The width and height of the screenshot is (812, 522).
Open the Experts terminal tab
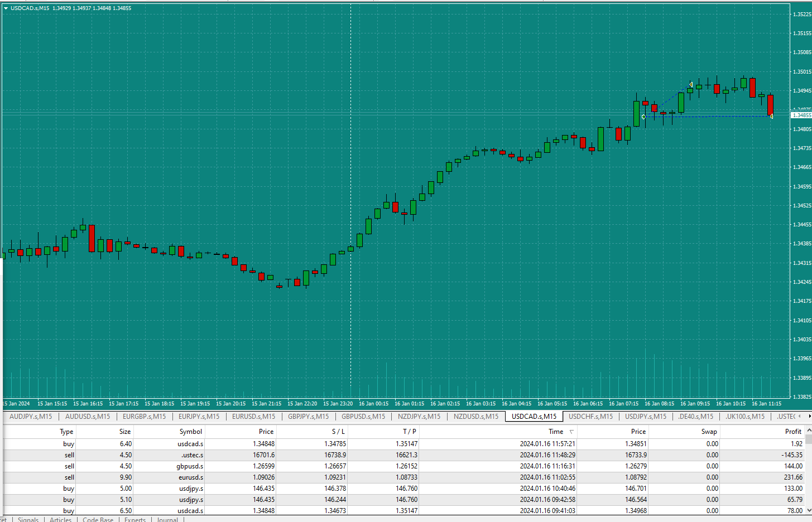click(135, 519)
